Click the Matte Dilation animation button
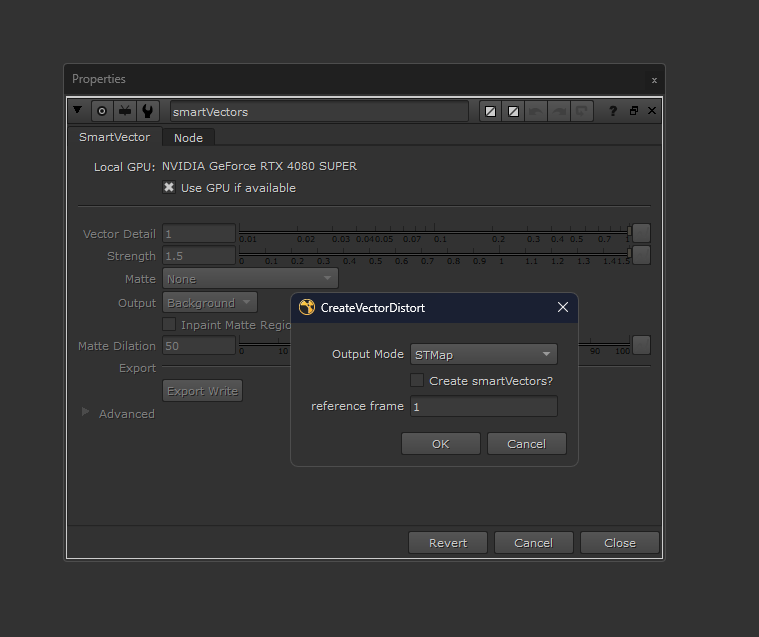 click(641, 345)
